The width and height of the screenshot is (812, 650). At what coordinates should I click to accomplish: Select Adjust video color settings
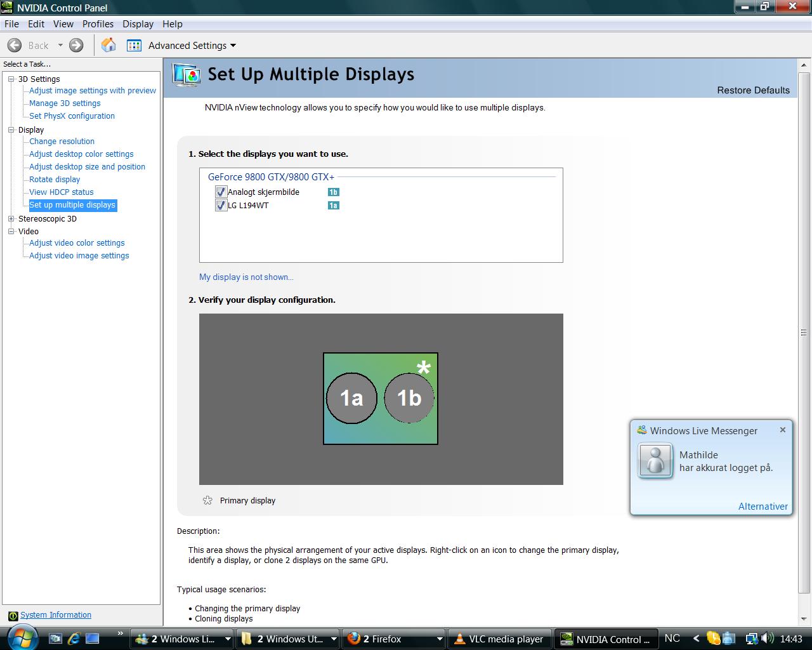click(77, 243)
